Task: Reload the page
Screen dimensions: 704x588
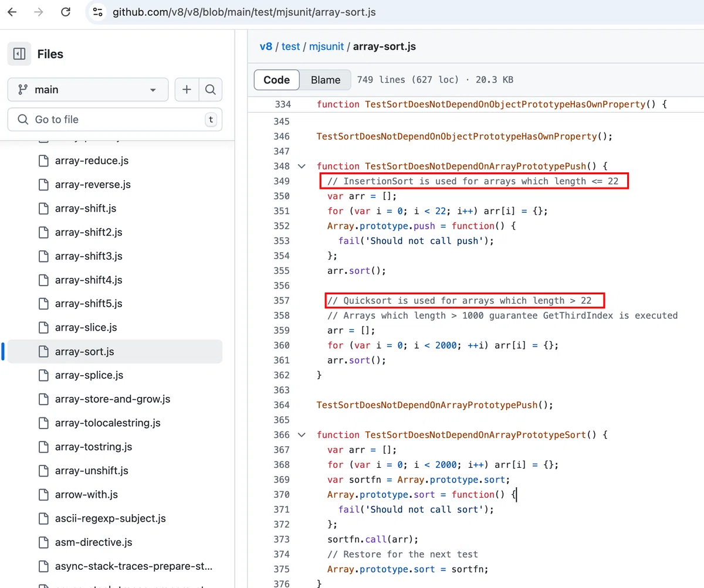Action: [x=66, y=12]
